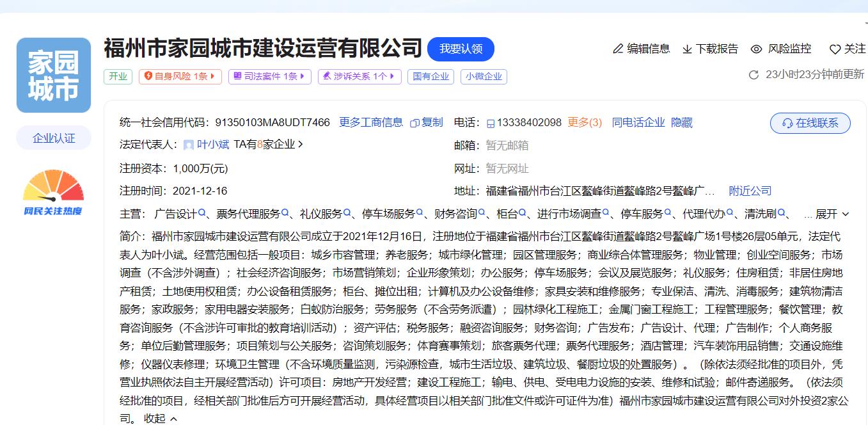The image size is (868, 425).
Task: Click the 网民关注热度 gauge graphic
Action: tap(54, 193)
